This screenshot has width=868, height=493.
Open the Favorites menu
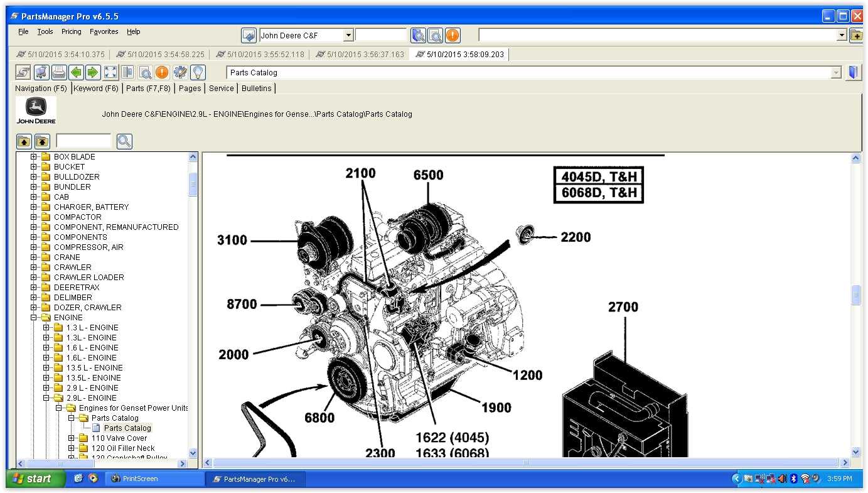[x=104, y=31]
